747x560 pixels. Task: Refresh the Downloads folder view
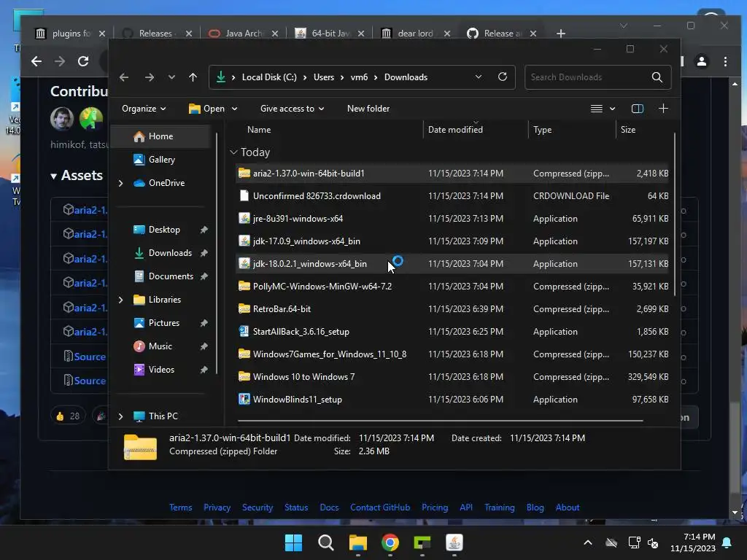(x=502, y=77)
